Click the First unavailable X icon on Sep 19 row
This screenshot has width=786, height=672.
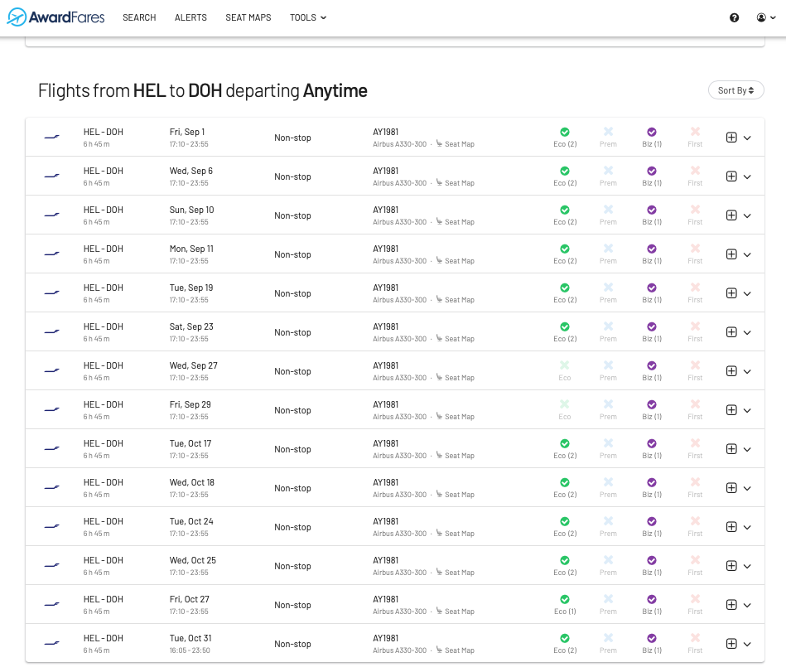pos(695,288)
